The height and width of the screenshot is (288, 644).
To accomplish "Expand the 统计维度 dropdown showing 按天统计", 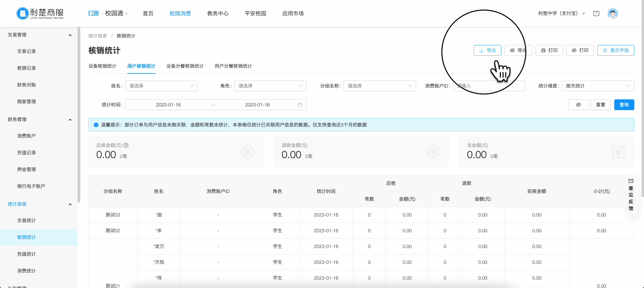I will (x=598, y=86).
